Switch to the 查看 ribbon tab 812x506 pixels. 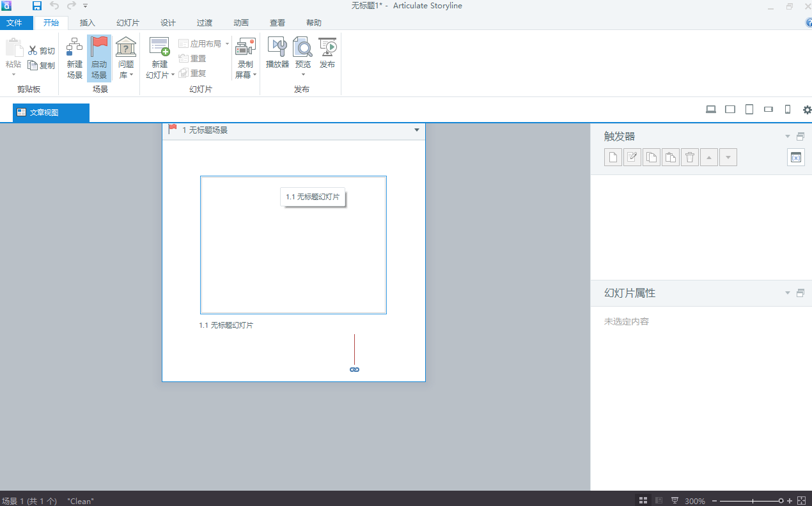click(x=277, y=23)
